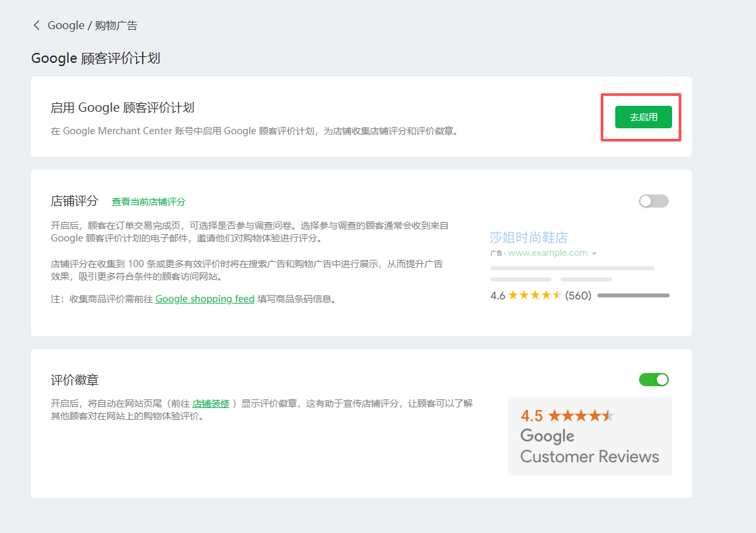Open the Google shopping feed link

click(205, 299)
